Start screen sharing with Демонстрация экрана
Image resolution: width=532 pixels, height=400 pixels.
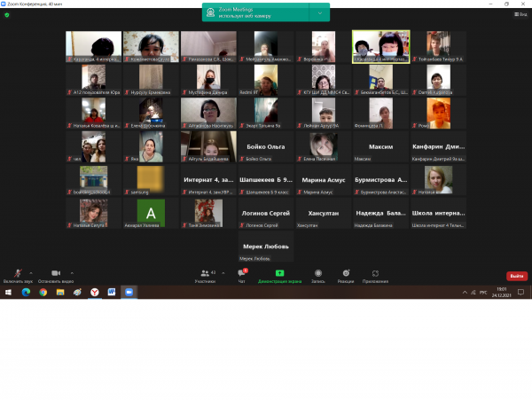click(x=279, y=274)
